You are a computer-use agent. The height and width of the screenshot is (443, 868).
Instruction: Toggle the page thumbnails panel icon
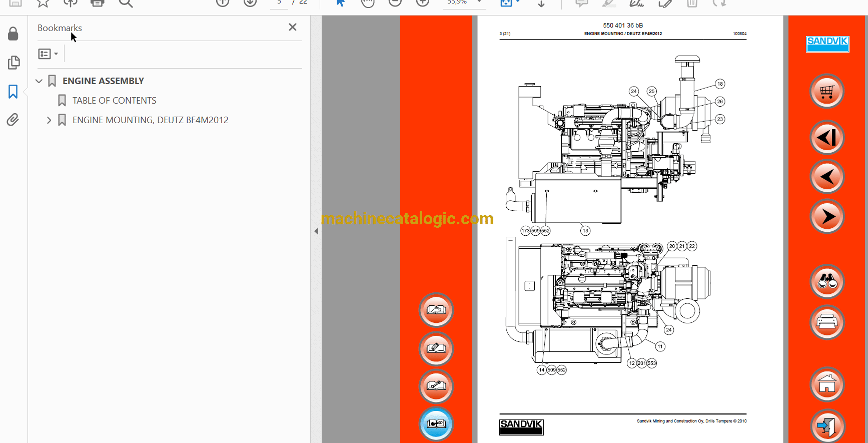click(x=14, y=63)
